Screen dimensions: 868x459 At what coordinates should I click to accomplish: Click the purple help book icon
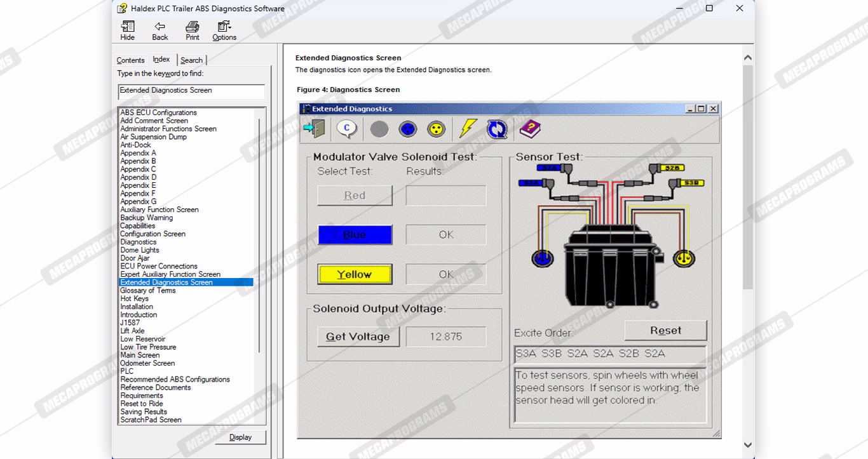[529, 129]
